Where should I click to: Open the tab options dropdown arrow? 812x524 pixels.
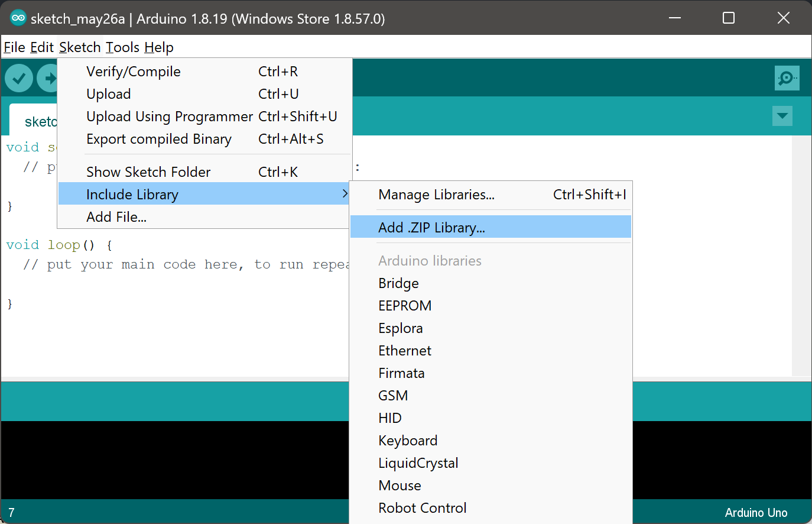pyautogui.click(x=782, y=116)
